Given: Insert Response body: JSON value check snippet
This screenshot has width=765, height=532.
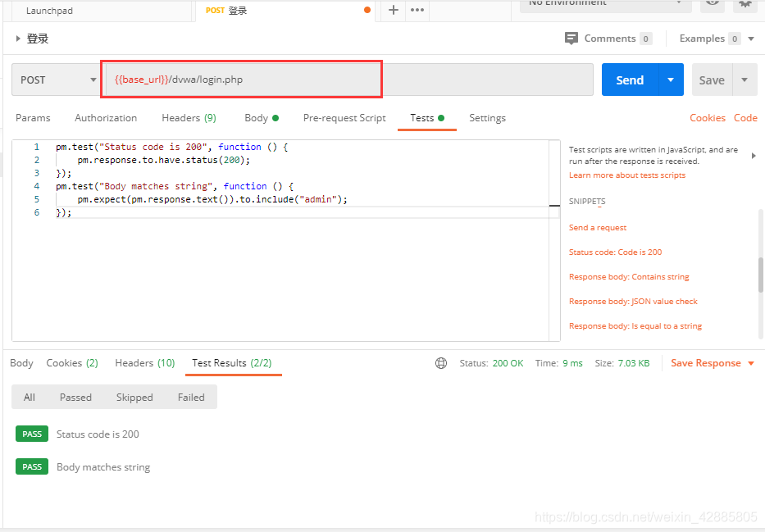Looking at the screenshot, I should 633,302.
